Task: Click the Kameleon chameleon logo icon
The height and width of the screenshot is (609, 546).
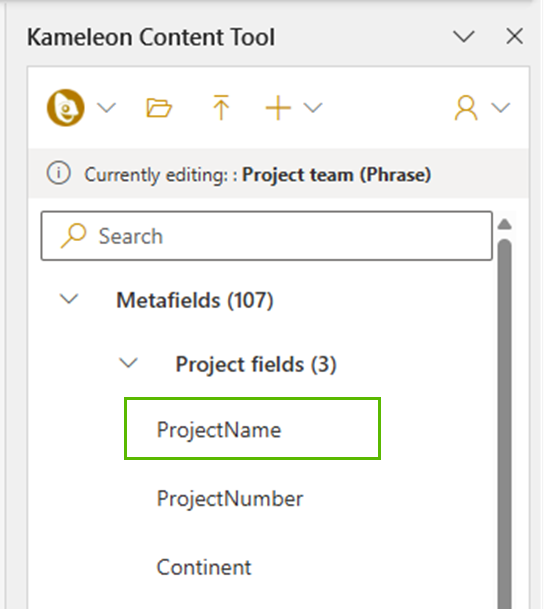Action: coord(66,108)
